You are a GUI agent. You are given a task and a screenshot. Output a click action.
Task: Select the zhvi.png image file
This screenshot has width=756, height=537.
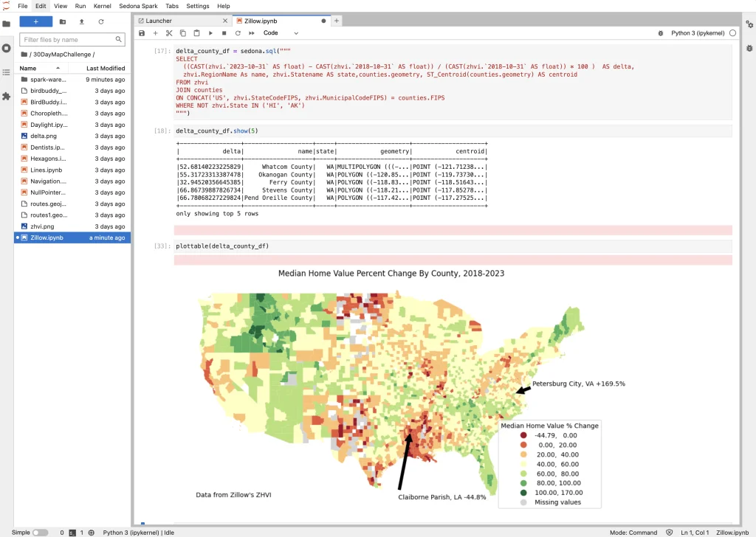pyautogui.click(x=72, y=226)
